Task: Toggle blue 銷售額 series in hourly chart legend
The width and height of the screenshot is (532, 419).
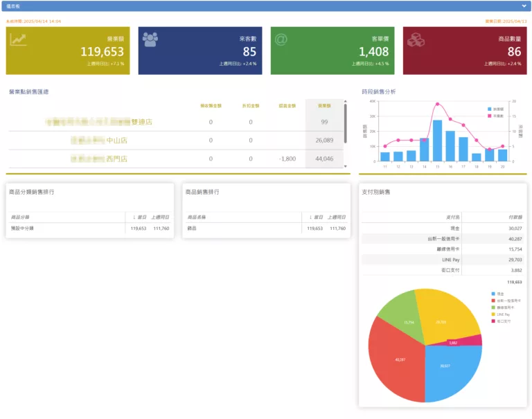Action: click(490, 109)
